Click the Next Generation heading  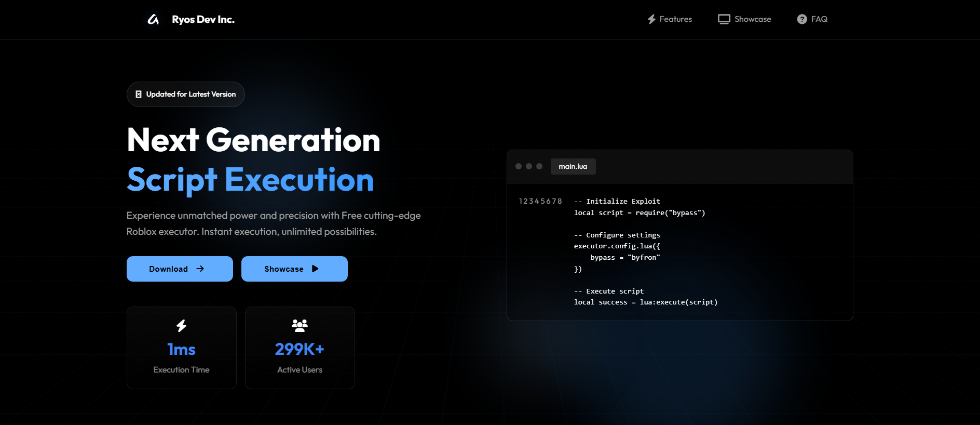[x=253, y=140]
